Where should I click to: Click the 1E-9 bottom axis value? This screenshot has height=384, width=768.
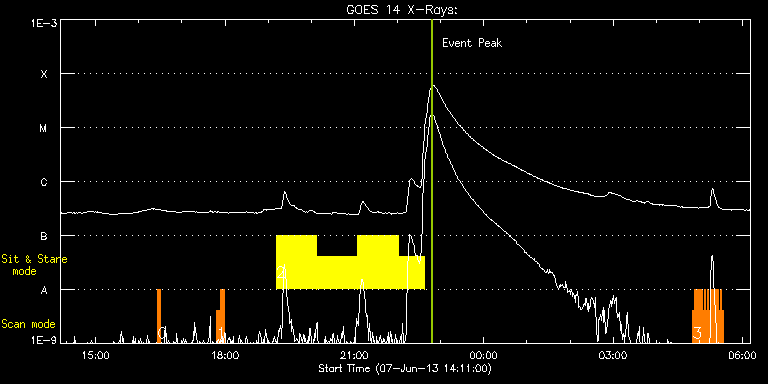44,341
